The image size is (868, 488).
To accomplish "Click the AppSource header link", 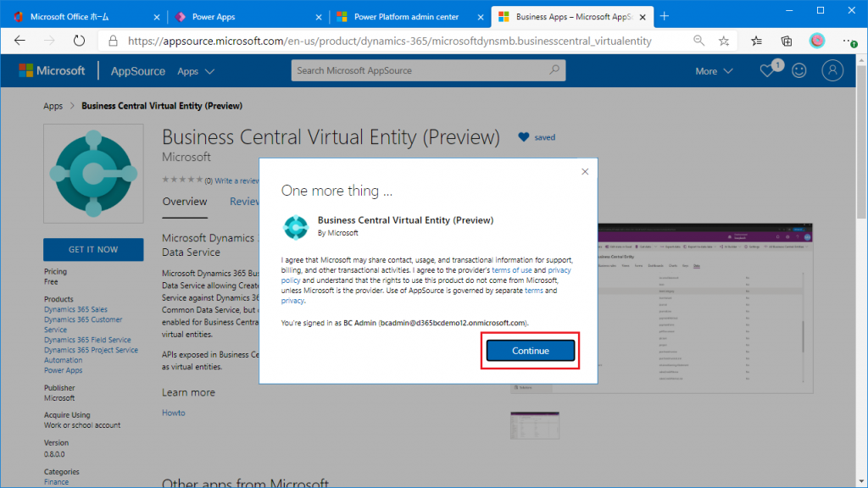I will click(x=137, y=71).
